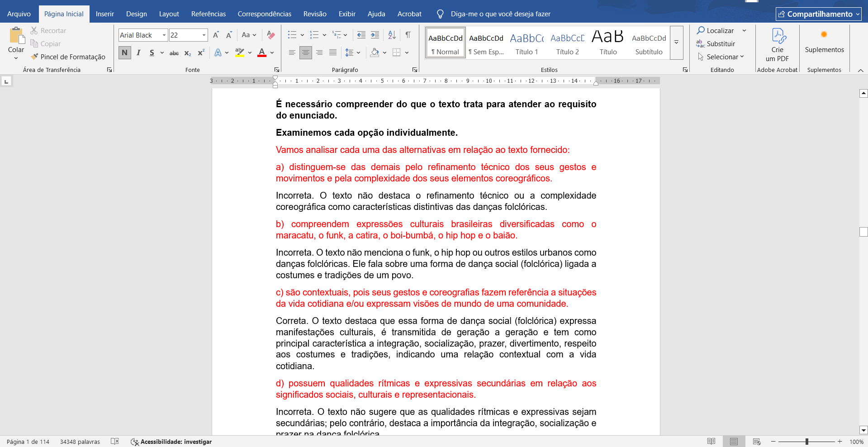Click the borders icon

pyautogui.click(x=397, y=52)
